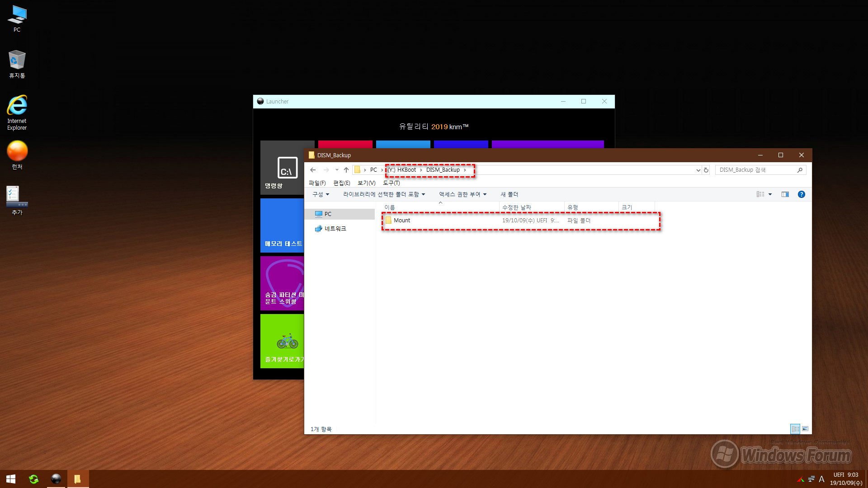Sort by 크기 column header
868x488 pixels.
click(637, 207)
